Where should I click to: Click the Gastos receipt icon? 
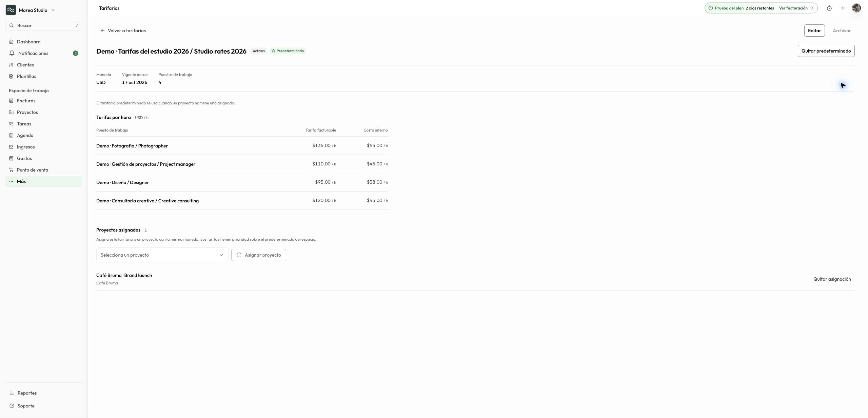point(11,158)
